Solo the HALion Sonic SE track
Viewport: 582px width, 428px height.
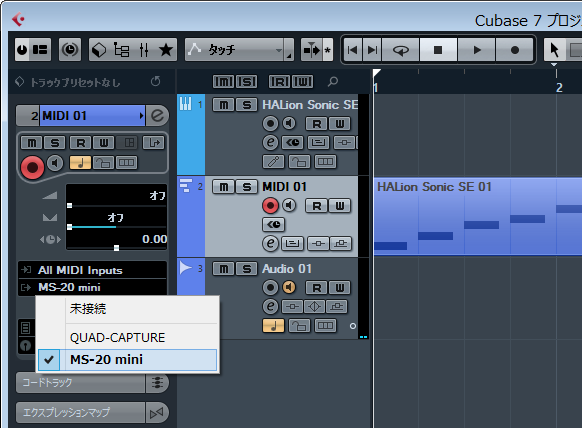246,105
